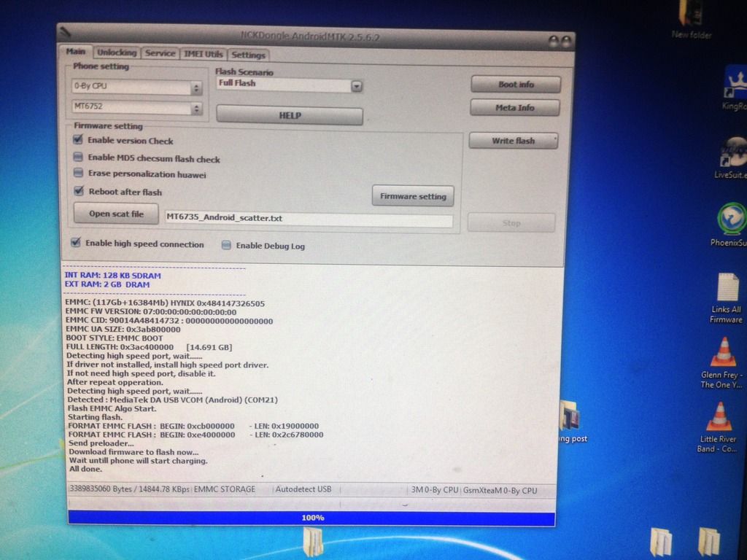Click the NCKDongle title bar app icon
747x560 pixels.
[x=66, y=33]
